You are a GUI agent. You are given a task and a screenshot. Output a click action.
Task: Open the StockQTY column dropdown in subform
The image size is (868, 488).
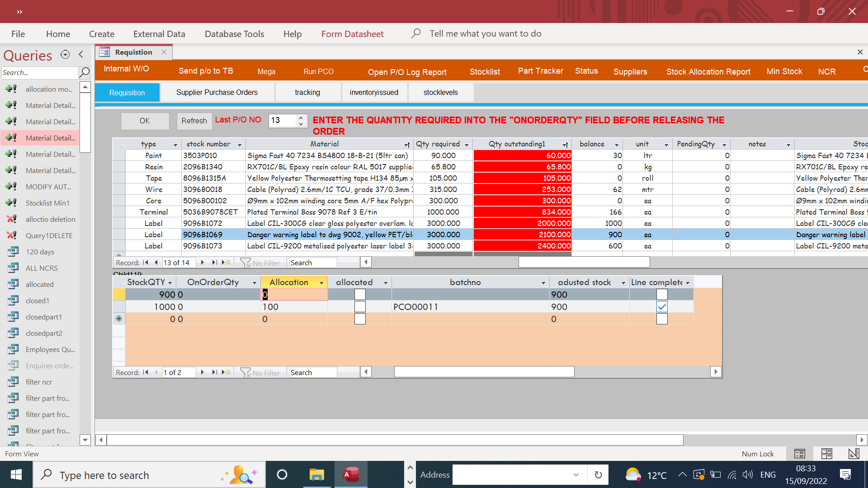[x=170, y=283]
